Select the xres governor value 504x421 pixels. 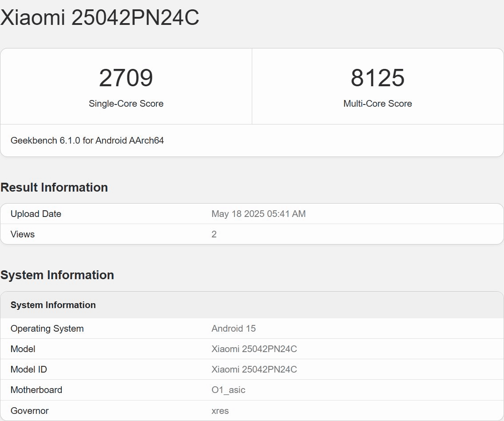[220, 411]
